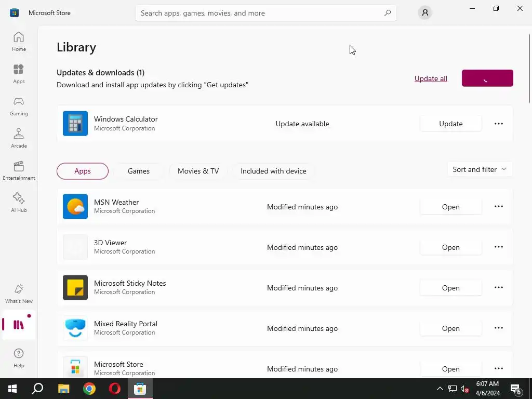Open more options for Windows Calculator
532x399 pixels.
(x=498, y=124)
